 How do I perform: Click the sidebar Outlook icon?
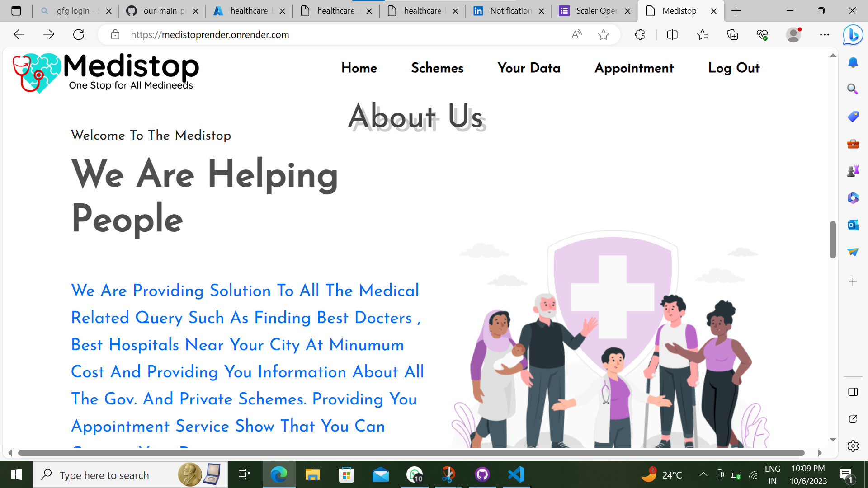tap(853, 225)
